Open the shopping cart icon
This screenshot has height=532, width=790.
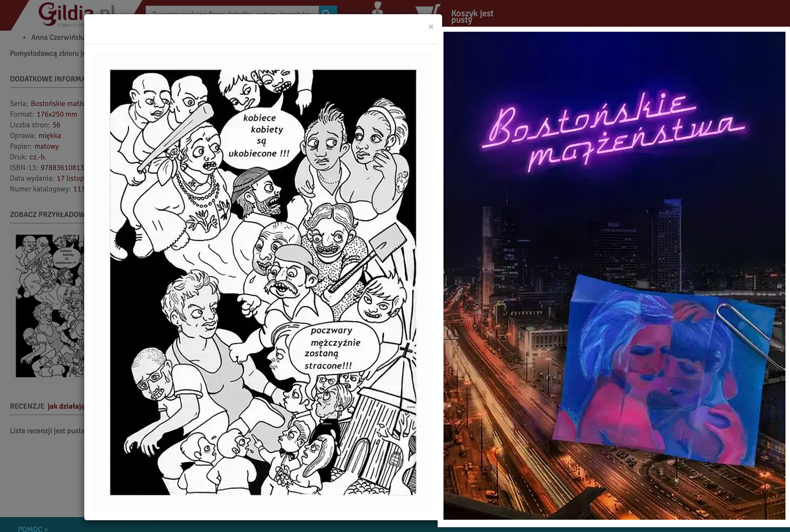tap(428, 10)
